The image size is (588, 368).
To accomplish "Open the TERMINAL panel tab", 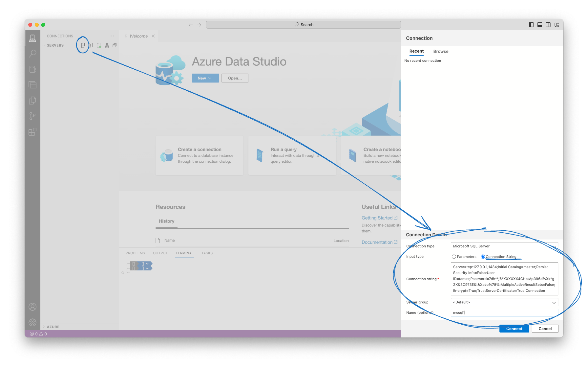I will point(184,253).
